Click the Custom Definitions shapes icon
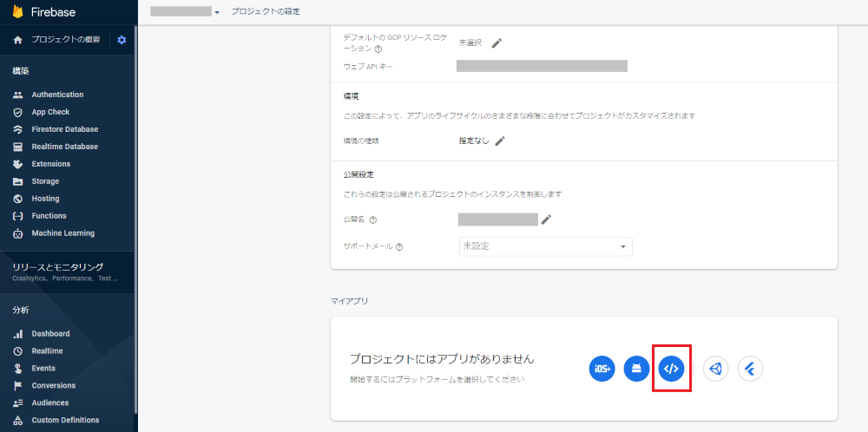The width and height of the screenshot is (868, 432). (x=17, y=420)
